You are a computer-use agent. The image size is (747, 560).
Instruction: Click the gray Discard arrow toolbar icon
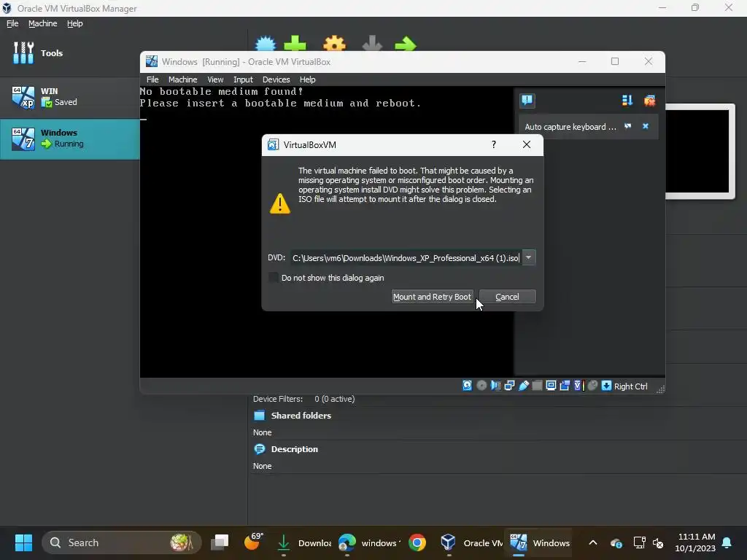tap(372, 44)
